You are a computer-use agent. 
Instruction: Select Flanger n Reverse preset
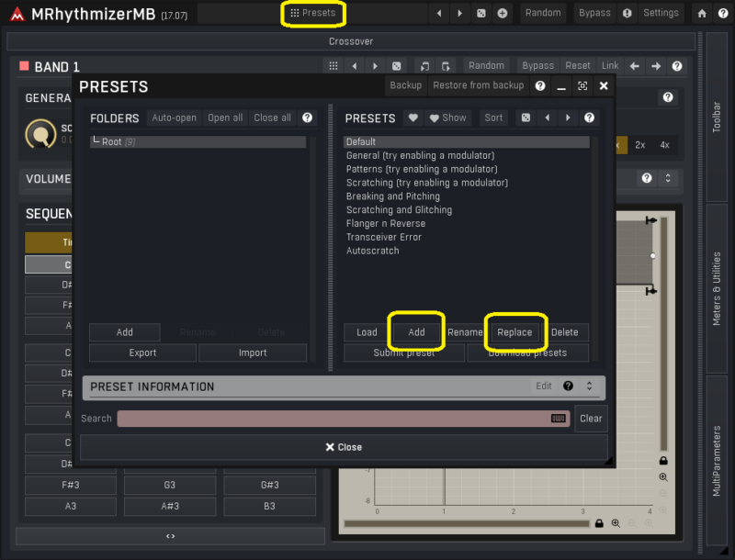[385, 223]
